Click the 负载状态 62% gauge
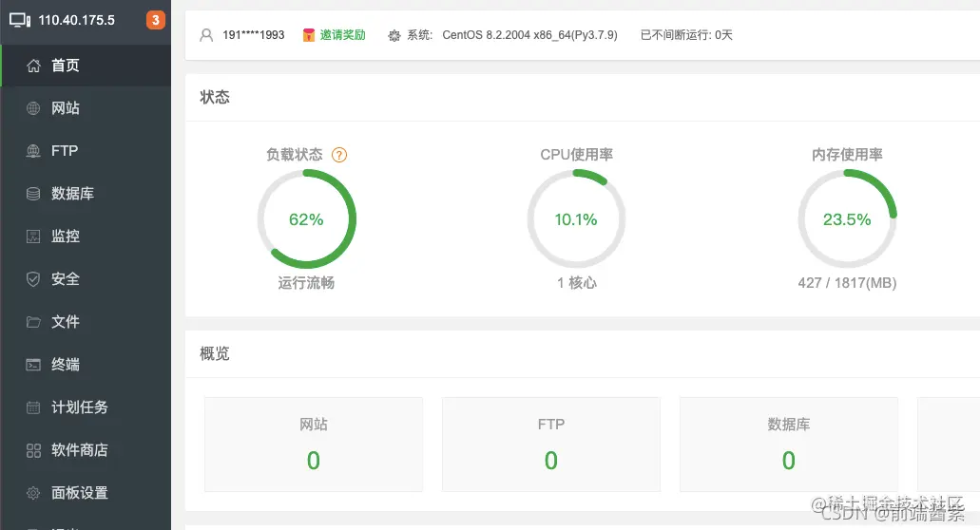The width and height of the screenshot is (980, 530). (307, 219)
